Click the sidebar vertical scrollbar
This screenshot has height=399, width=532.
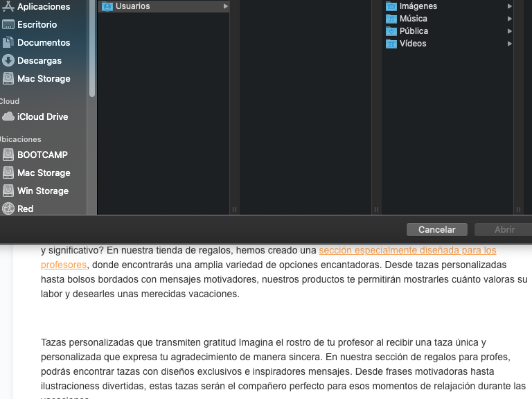click(x=92, y=48)
